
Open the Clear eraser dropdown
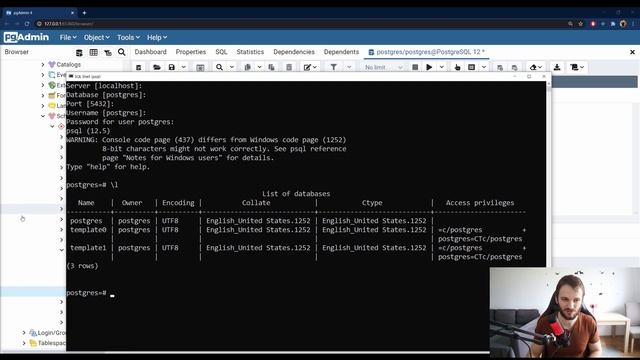(x=536, y=67)
